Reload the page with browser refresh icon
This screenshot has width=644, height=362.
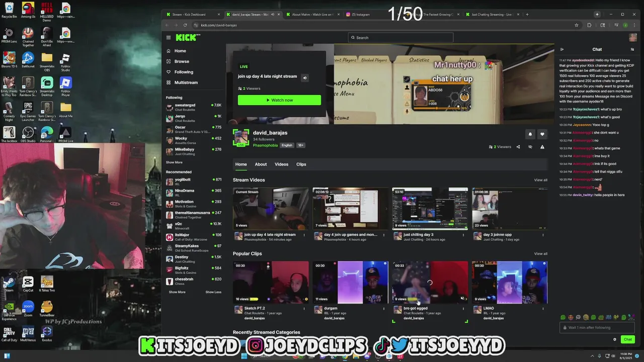185,25
